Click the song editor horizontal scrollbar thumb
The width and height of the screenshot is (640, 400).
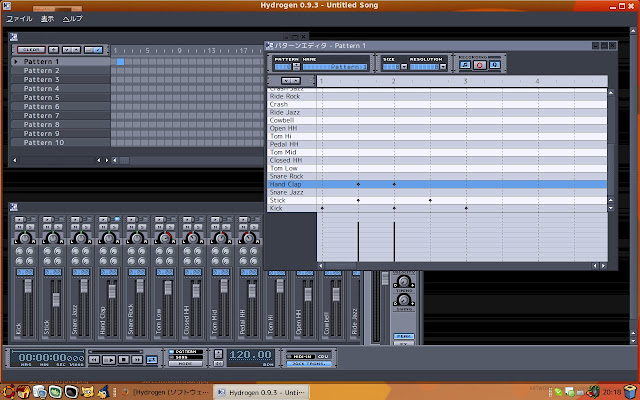click(124, 160)
